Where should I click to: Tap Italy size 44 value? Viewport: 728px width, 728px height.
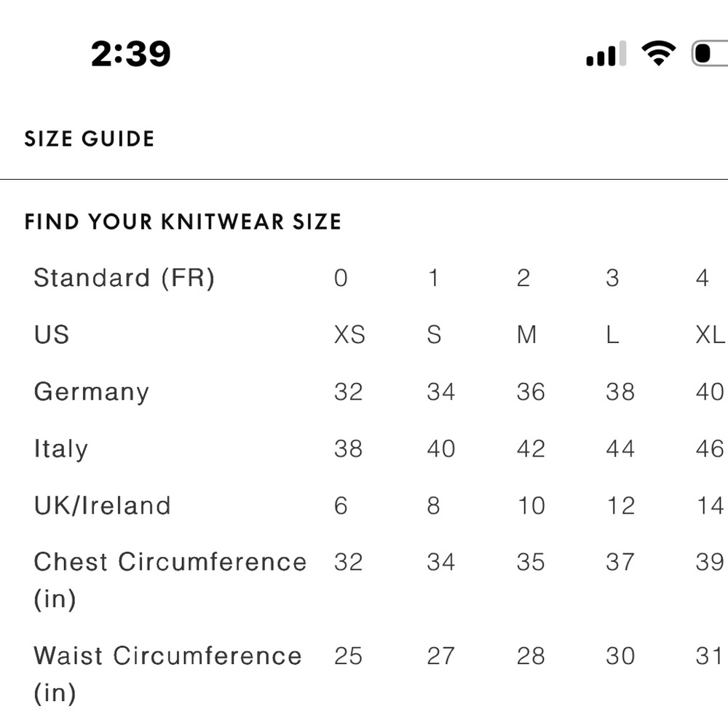pyautogui.click(x=620, y=448)
